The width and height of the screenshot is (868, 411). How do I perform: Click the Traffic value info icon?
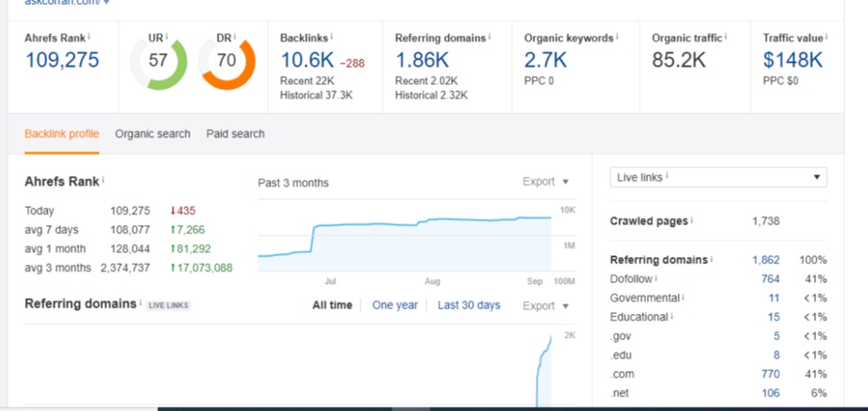[x=826, y=37]
